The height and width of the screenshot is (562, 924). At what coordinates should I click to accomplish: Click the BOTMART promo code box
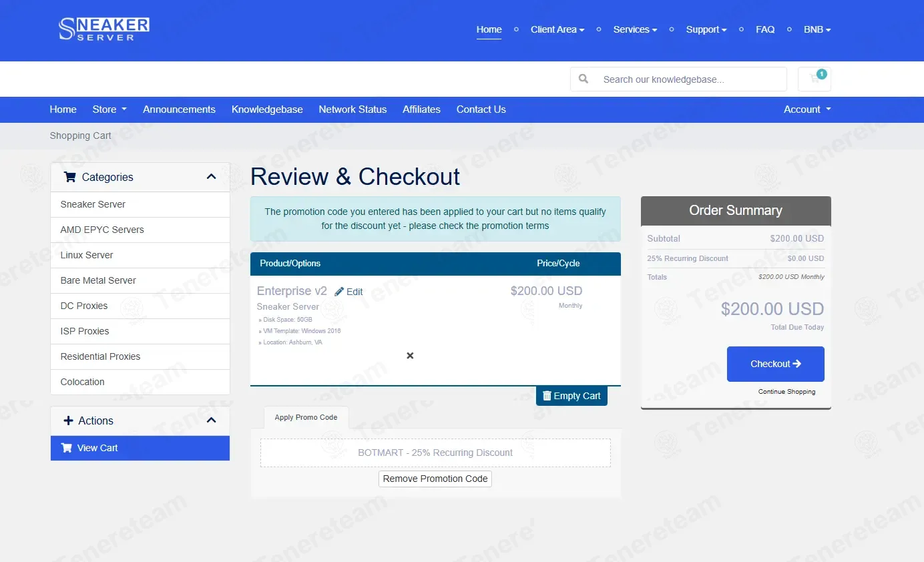click(x=435, y=453)
